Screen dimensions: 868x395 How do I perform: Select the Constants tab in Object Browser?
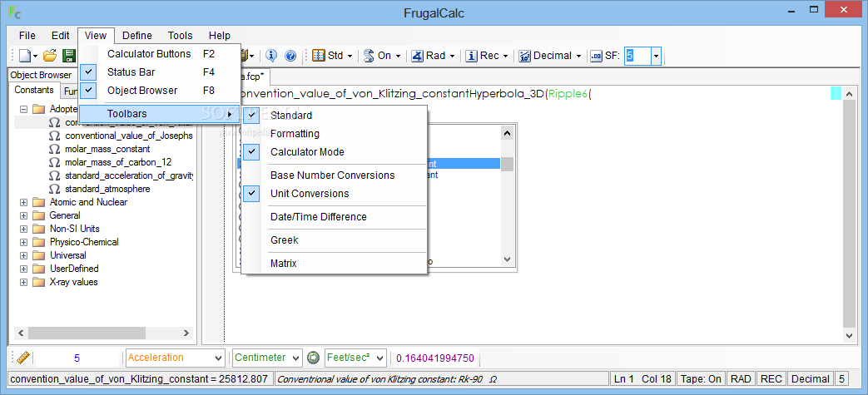34,90
